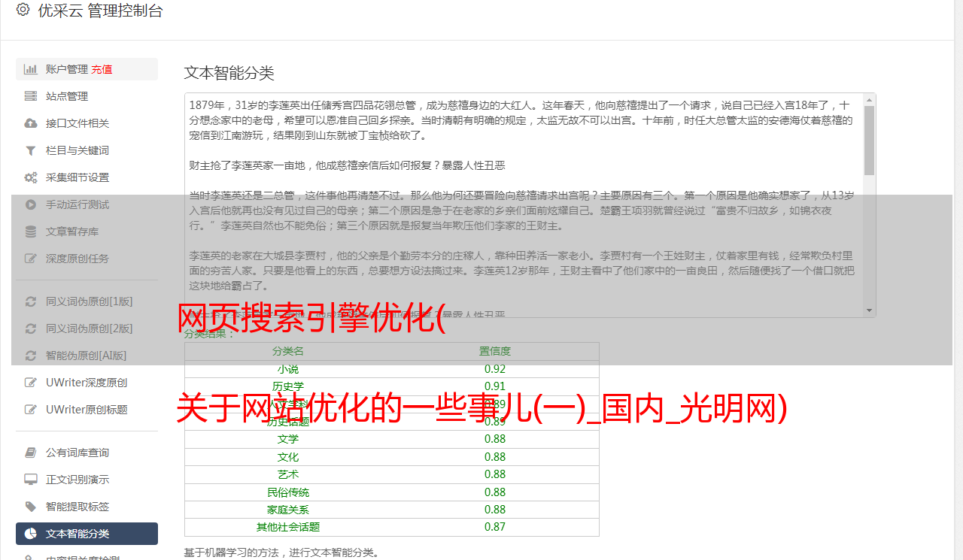963x560 pixels.
Task: Open 智能伪原创[AI版] in the sidebar
Action: 87,356
